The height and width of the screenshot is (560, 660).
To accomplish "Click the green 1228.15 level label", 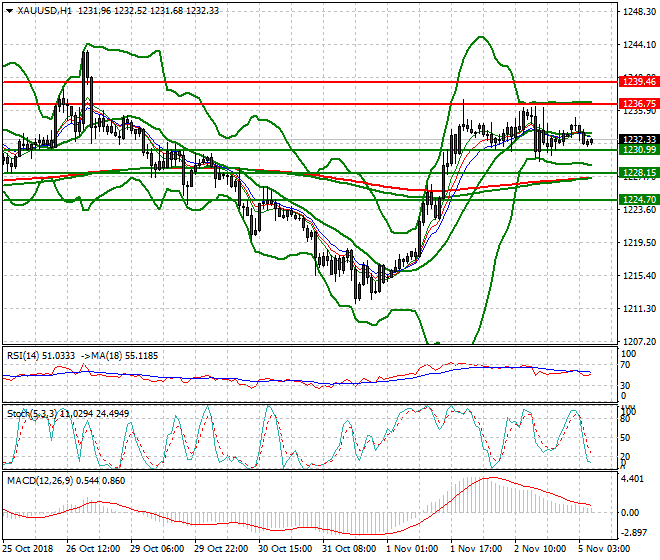I will point(639,173).
